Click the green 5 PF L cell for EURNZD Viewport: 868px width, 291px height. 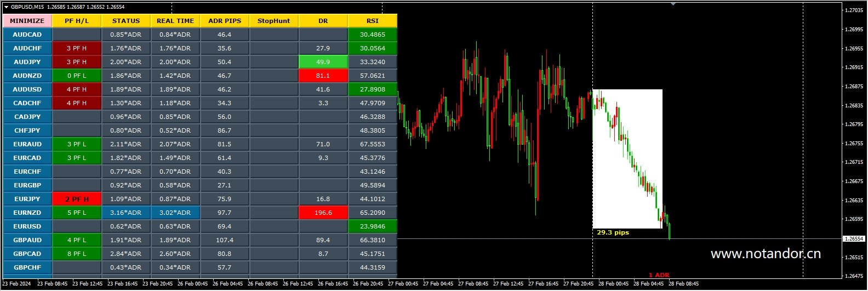click(x=77, y=213)
